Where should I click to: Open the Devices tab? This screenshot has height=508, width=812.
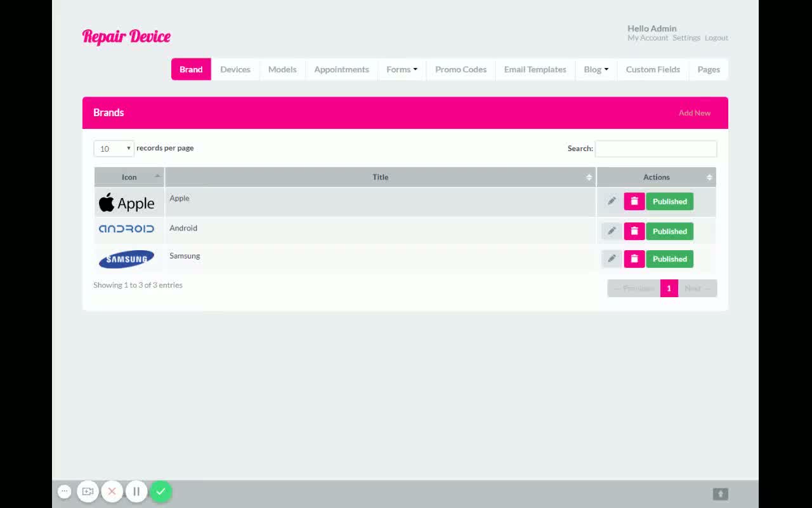point(235,69)
